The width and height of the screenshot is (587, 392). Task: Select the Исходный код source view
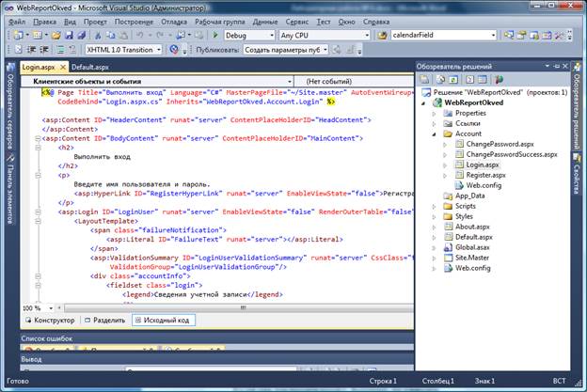(164, 321)
